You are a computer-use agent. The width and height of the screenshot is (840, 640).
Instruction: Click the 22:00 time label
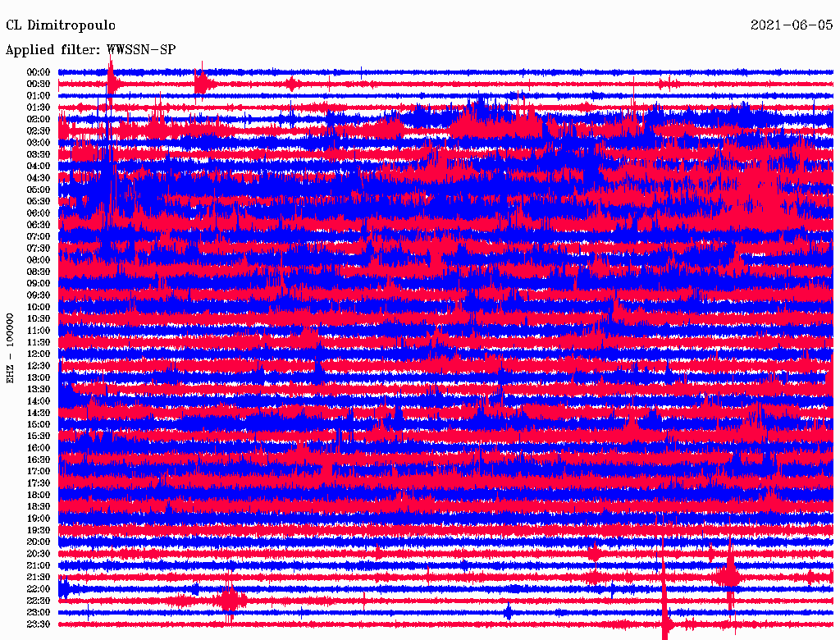tap(39, 589)
